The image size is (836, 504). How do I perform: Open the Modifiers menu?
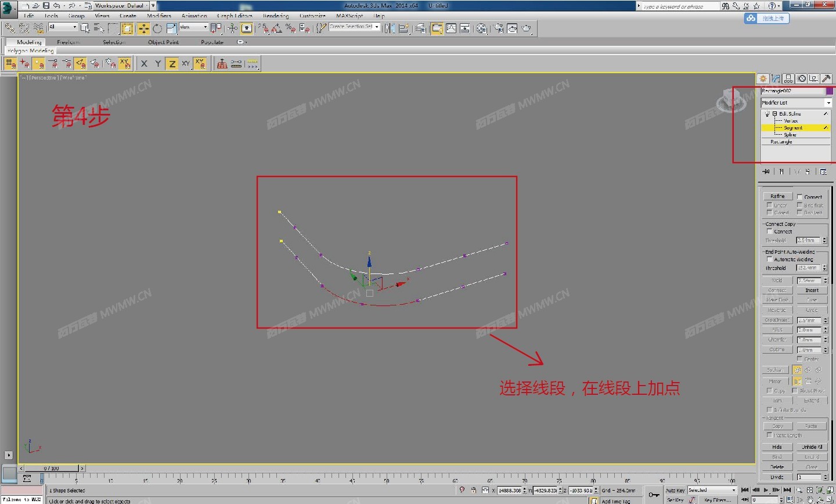[159, 16]
